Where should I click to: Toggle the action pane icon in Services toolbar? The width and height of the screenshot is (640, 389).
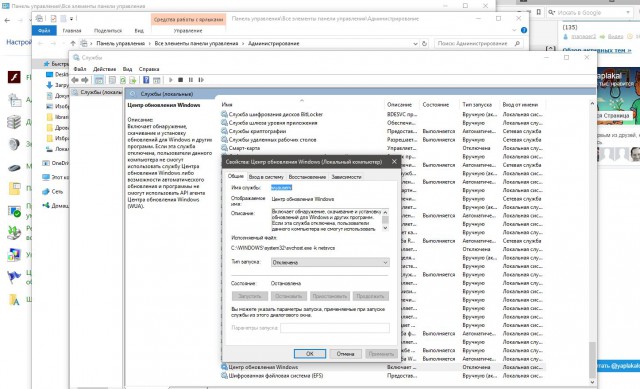point(156,80)
